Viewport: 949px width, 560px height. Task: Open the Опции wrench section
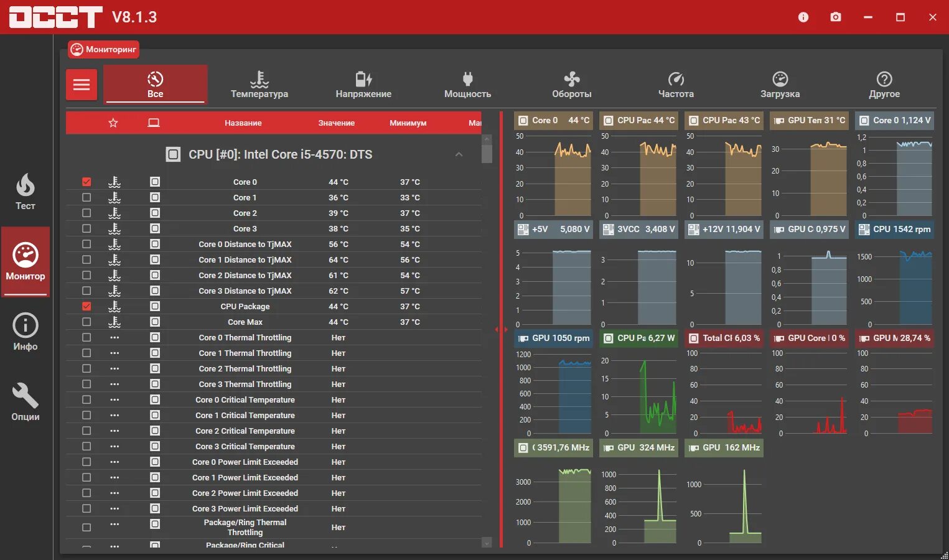[x=26, y=403]
